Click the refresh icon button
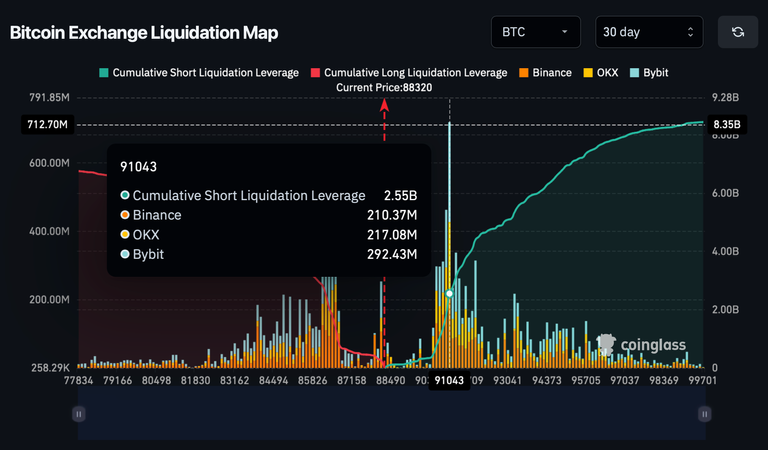This screenshot has height=450, width=768. click(x=738, y=32)
